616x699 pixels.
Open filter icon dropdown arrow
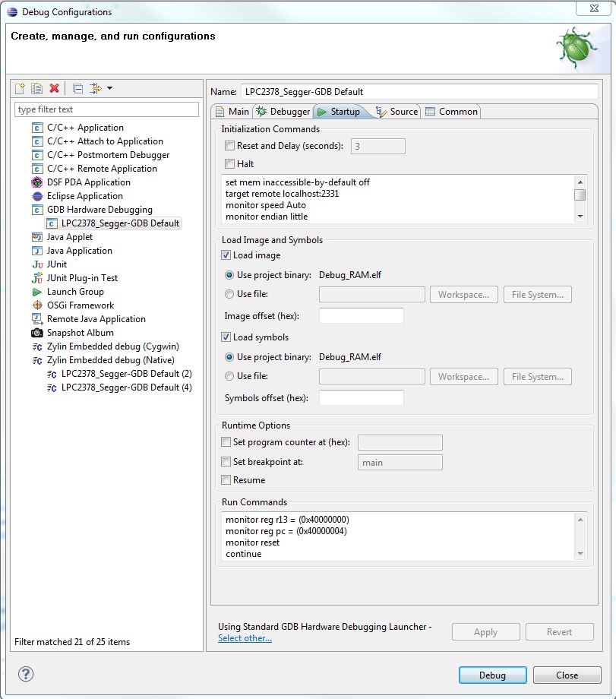click(109, 88)
